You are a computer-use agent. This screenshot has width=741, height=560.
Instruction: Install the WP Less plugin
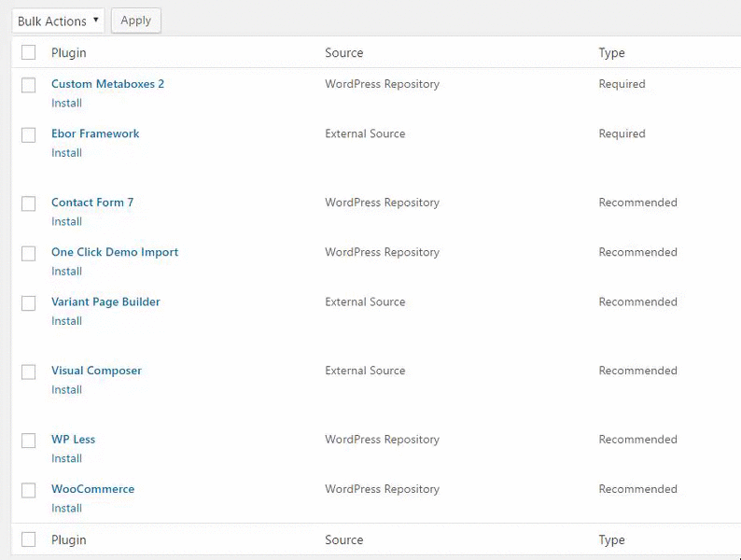click(x=66, y=458)
